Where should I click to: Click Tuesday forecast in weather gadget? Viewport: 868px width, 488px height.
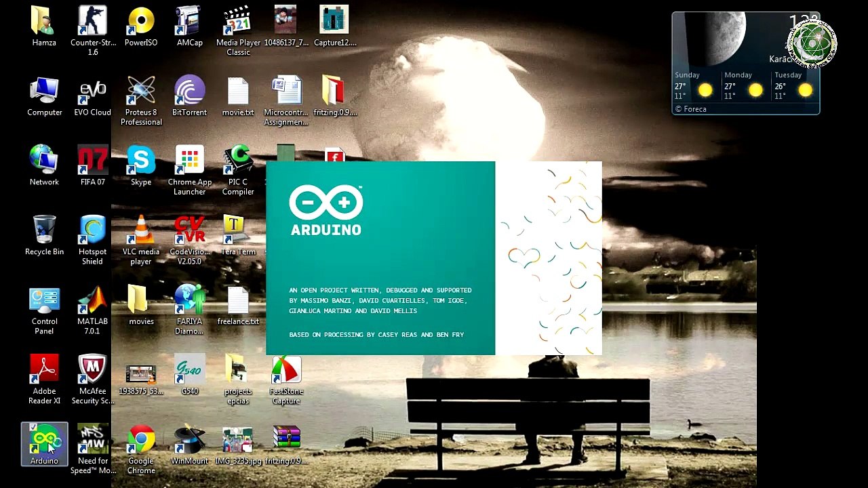pyautogui.click(x=794, y=87)
